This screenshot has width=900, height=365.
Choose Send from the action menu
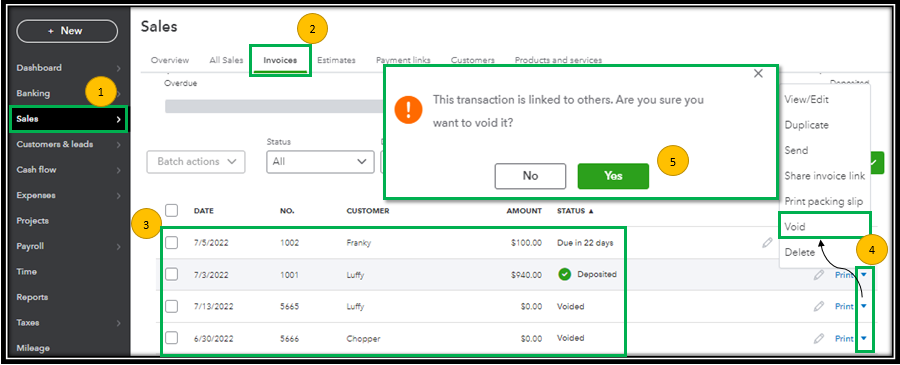[796, 150]
